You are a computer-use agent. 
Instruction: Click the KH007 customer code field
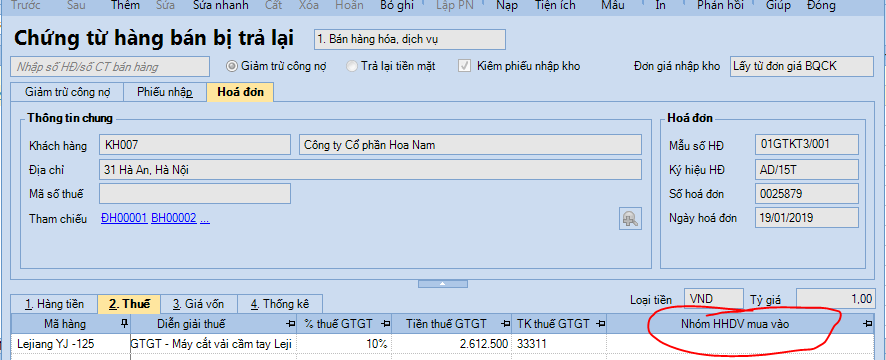194,145
